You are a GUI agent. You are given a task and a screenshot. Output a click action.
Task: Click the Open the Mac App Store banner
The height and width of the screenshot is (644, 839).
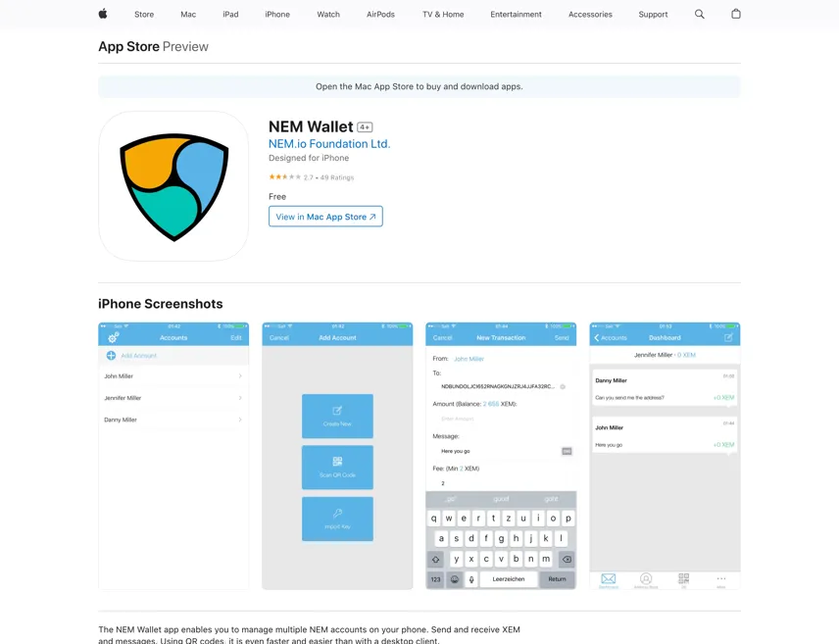[419, 86]
